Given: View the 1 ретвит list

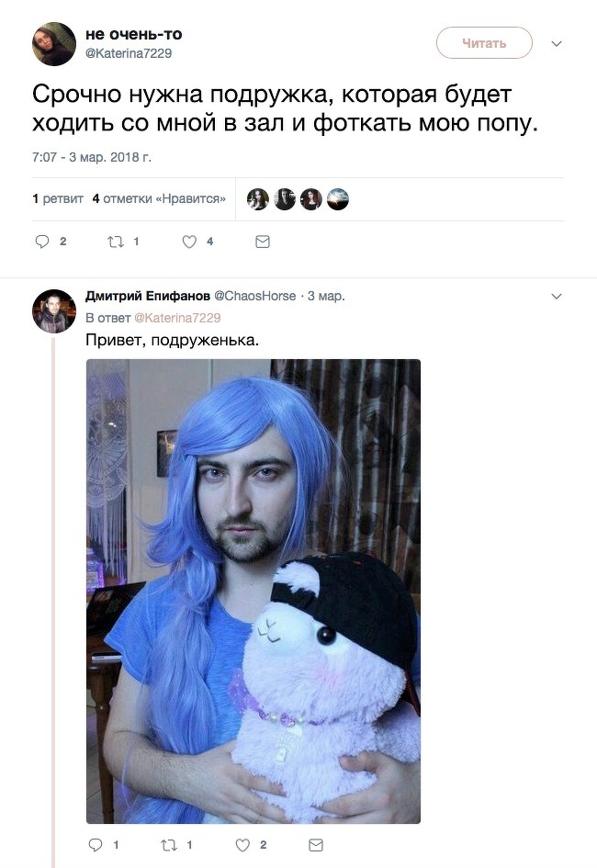Looking at the screenshot, I should click(58, 198).
